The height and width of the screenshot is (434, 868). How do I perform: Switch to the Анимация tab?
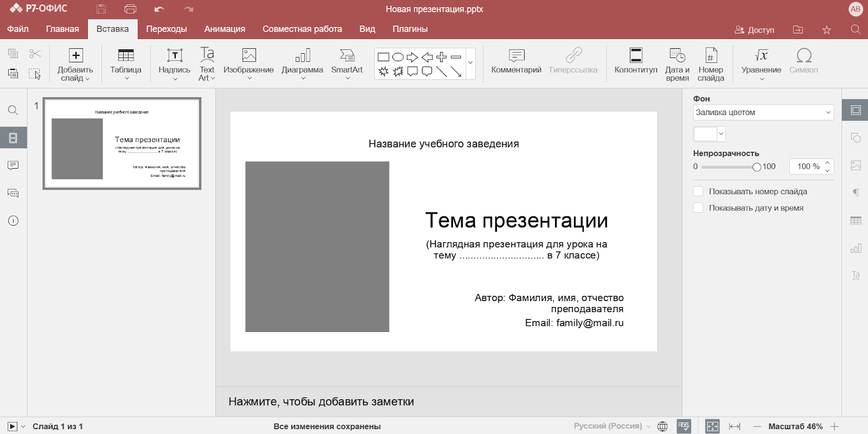coord(225,29)
